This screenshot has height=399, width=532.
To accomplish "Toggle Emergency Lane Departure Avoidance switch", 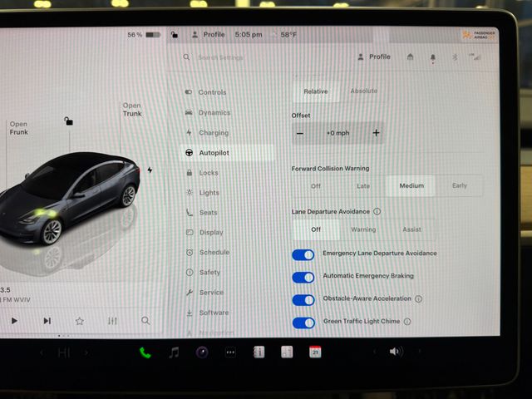I will pyautogui.click(x=303, y=254).
